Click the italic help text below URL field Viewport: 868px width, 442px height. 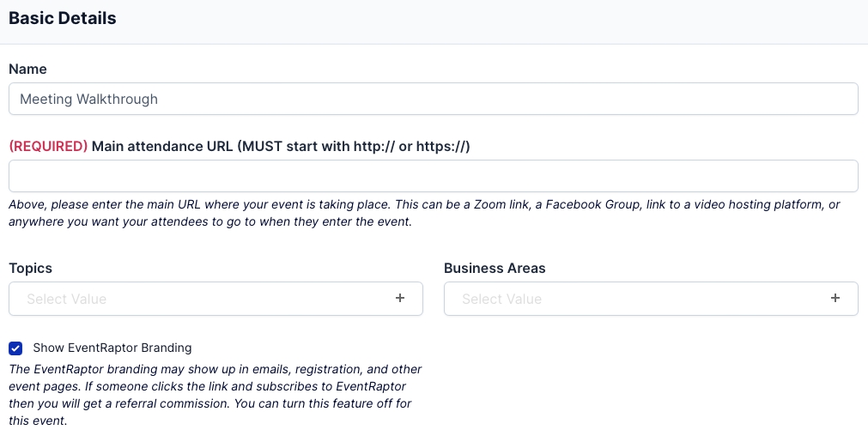[424, 213]
